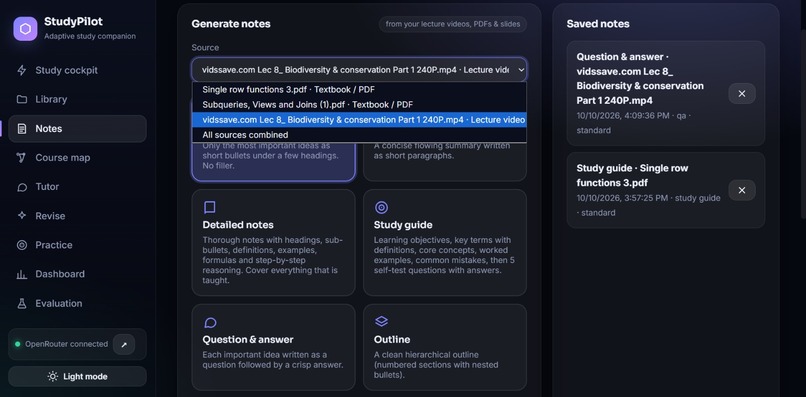The width and height of the screenshot is (806, 397).
Task: Select All sources combined option
Action: (x=359, y=135)
